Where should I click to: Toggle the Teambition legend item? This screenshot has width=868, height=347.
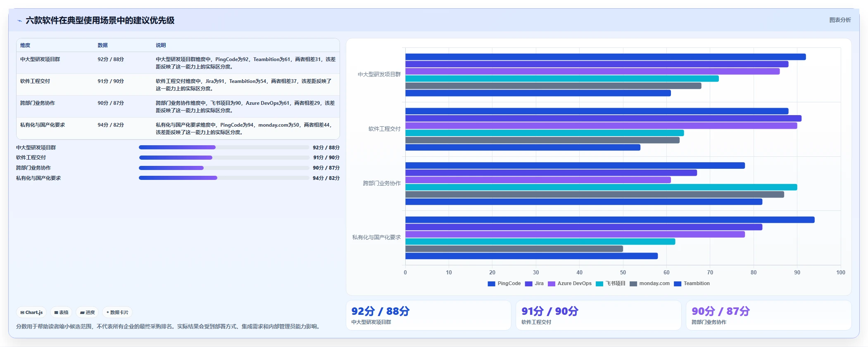pyautogui.click(x=692, y=283)
